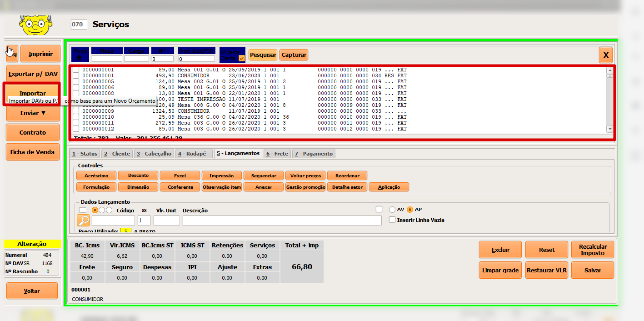Enable 'Inserir Linha Vazia' checkbox
The height and width of the screenshot is (321, 644).
[392, 220]
